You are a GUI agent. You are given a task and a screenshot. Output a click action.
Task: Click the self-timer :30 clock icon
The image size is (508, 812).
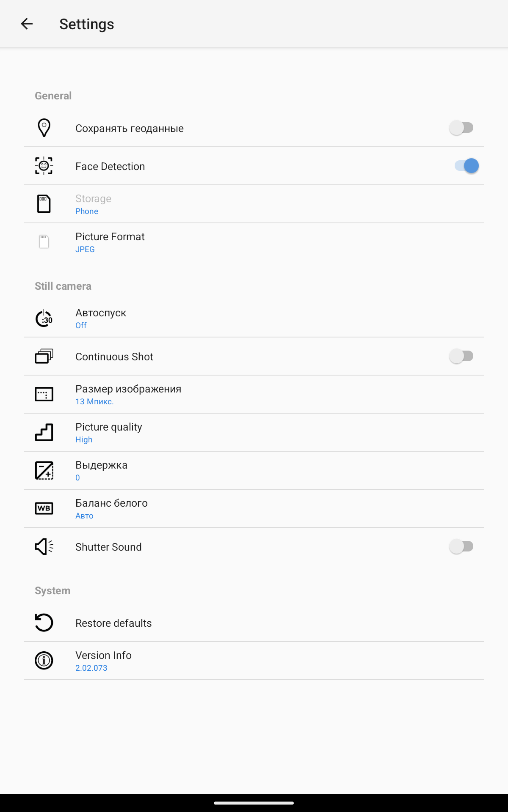click(x=44, y=318)
